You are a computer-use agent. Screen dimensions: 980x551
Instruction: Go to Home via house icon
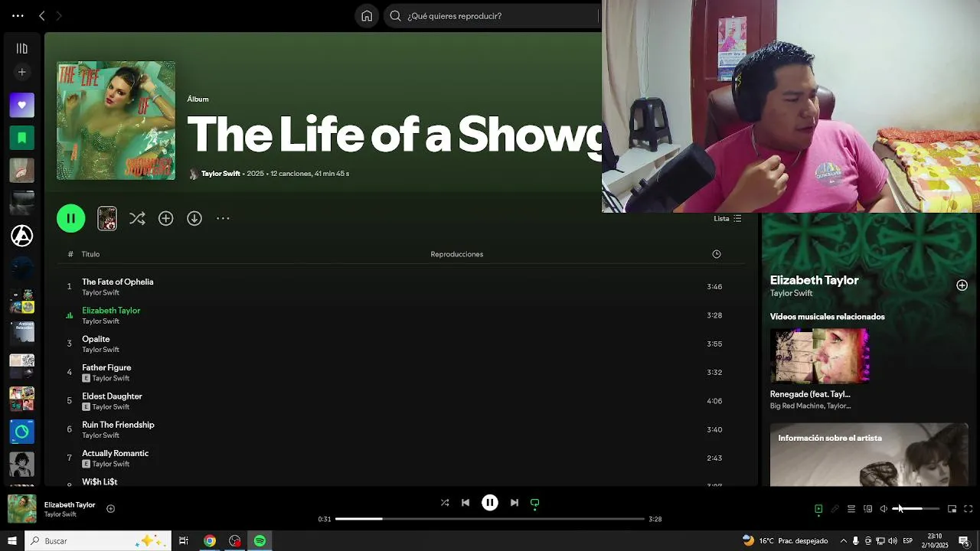(x=367, y=15)
